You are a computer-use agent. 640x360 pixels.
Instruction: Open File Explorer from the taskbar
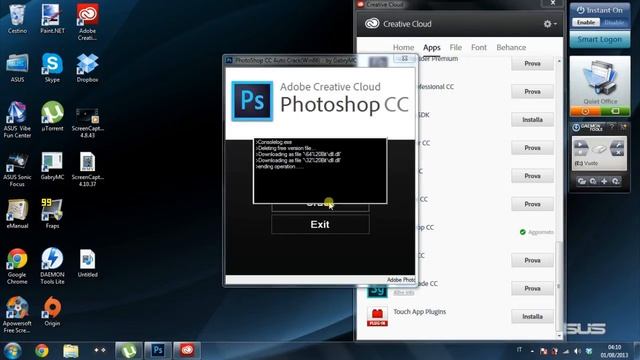point(71,351)
